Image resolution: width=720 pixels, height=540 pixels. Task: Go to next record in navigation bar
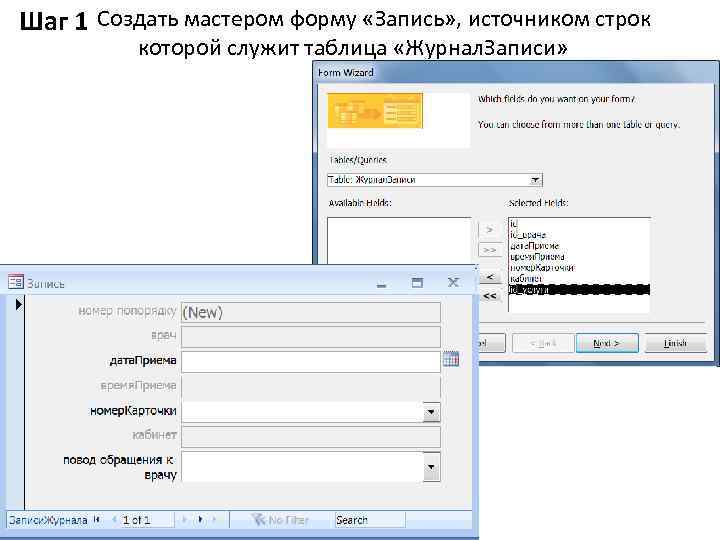185,520
